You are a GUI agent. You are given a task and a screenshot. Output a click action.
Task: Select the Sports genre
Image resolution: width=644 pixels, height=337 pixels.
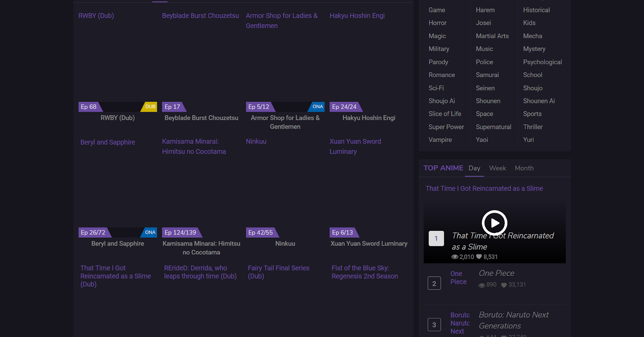pos(532,114)
